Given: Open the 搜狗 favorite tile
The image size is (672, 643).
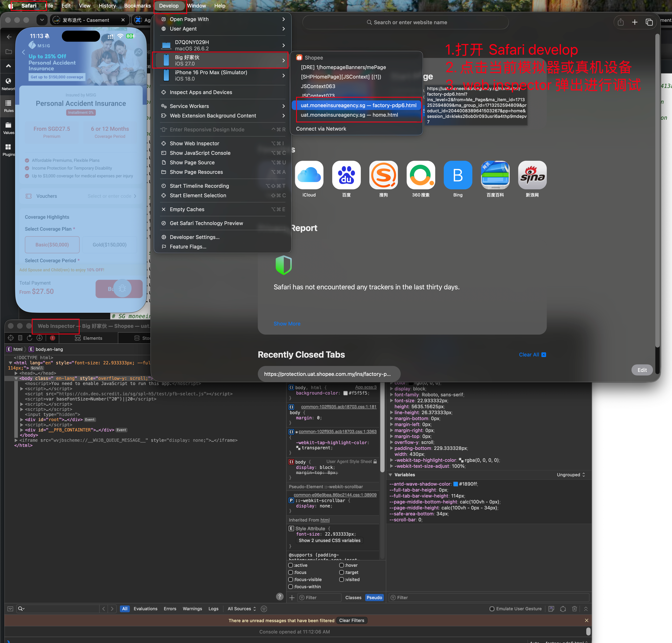Looking at the screenshot, I should pos(383,175).
